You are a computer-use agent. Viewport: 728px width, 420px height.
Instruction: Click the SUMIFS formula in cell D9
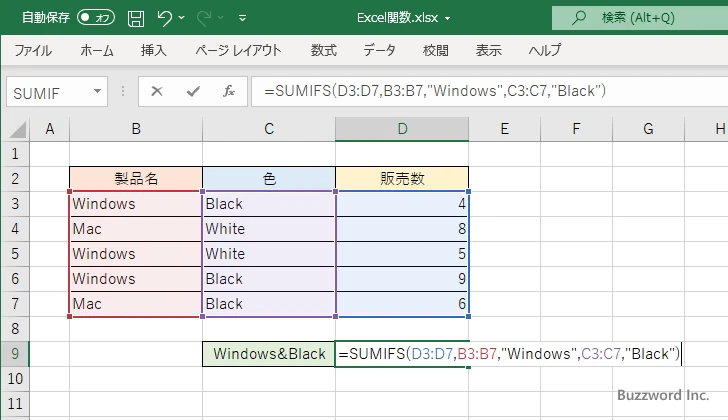(x=509, y=354)
